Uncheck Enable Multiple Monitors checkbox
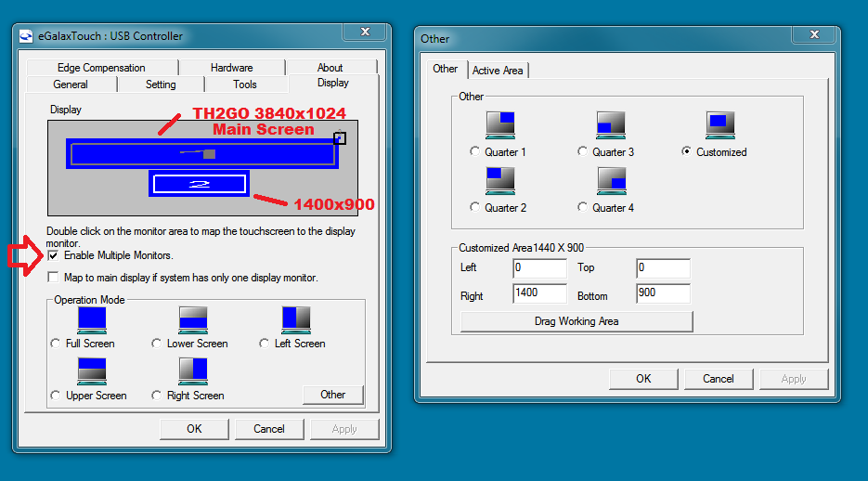Viewport: 868px width, 481px height. (x=54, y=255)
